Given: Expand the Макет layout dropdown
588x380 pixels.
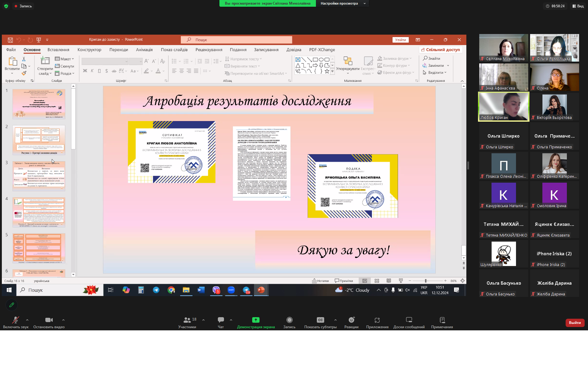Looking at the screenshot, I should (64, 59).
